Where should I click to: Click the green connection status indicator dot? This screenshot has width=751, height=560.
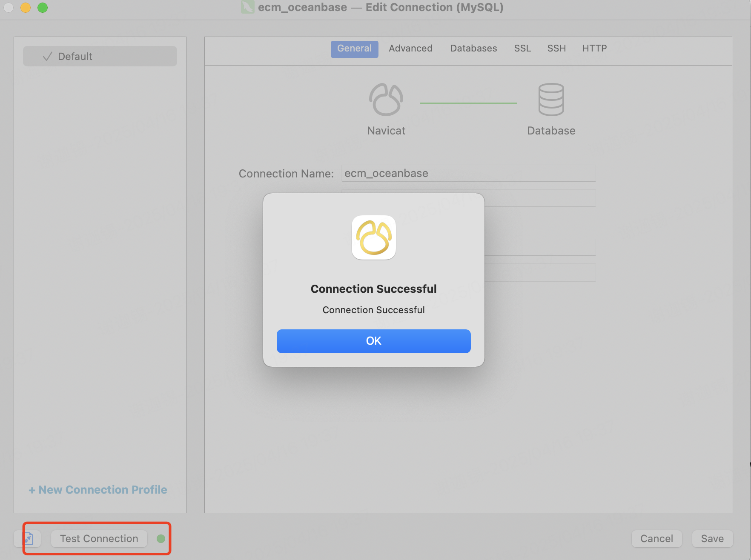coord(161,539)
